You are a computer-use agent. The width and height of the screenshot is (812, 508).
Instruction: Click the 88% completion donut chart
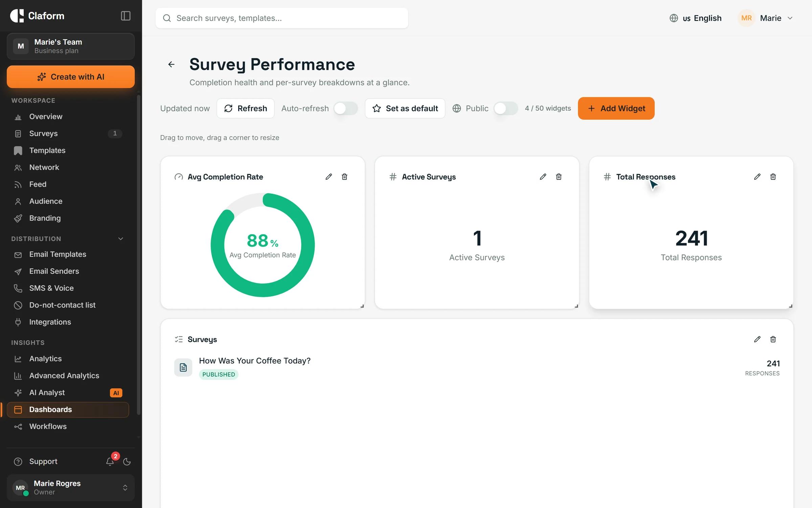coord(263,245)
